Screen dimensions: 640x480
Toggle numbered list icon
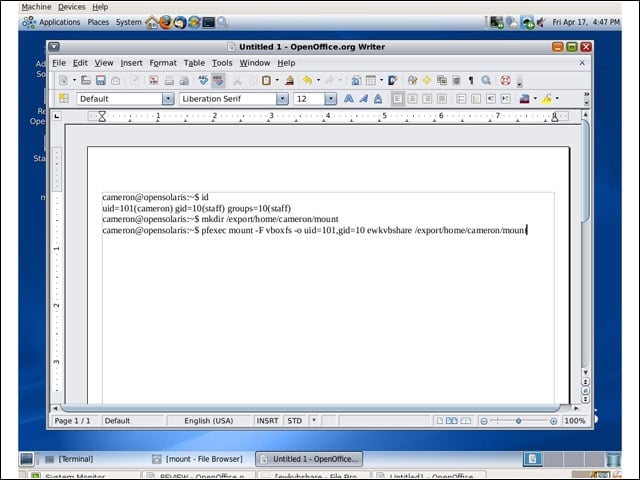click(x=461, y=98)
